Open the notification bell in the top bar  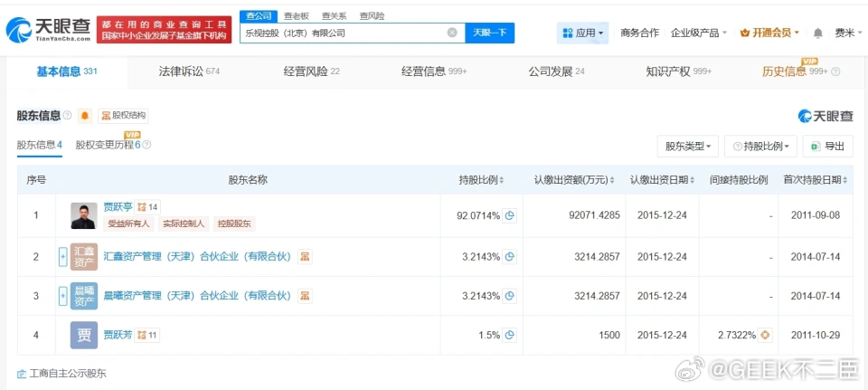pyautogui.click(x=817, y=33)
